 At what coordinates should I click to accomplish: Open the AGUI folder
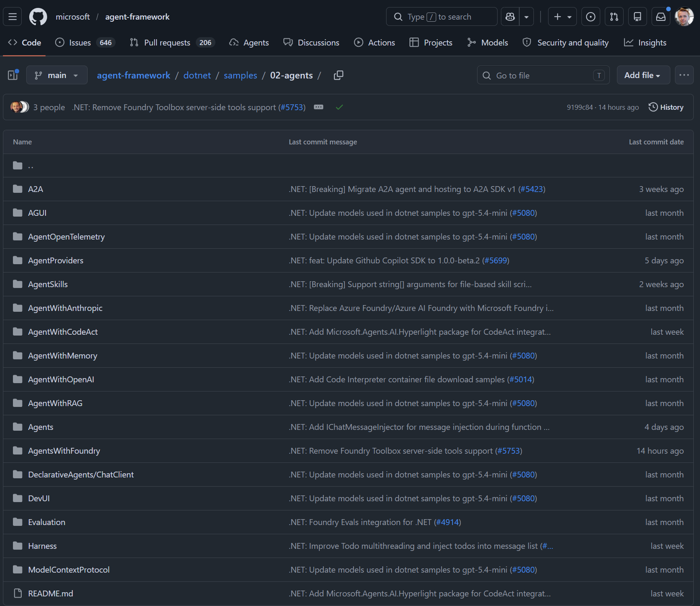tap(37, 213)
